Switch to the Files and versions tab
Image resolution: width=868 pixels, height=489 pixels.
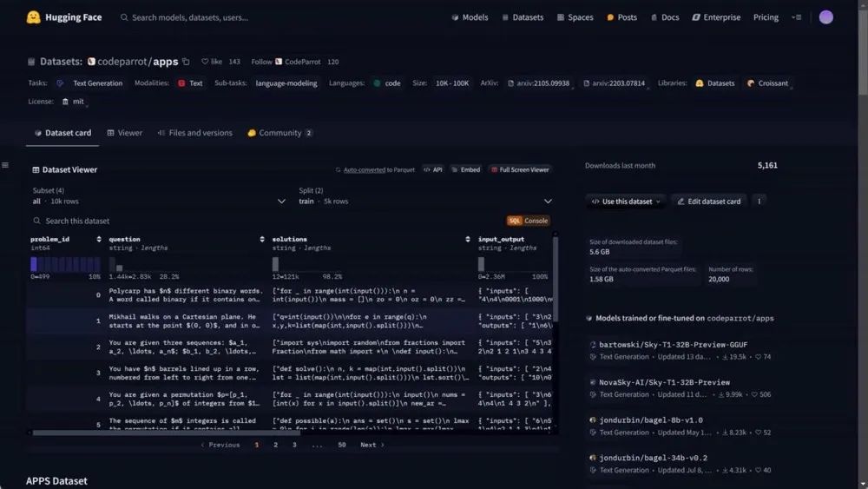point(194,133)
